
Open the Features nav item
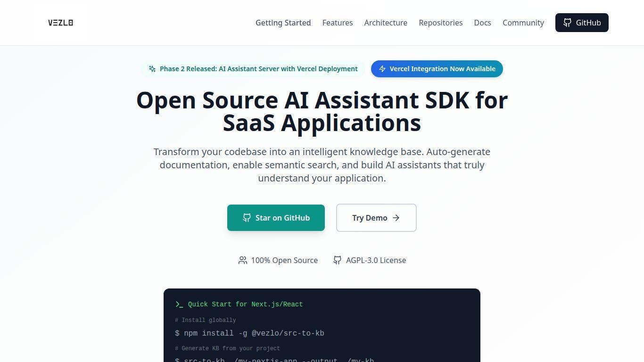pos(338,23)
